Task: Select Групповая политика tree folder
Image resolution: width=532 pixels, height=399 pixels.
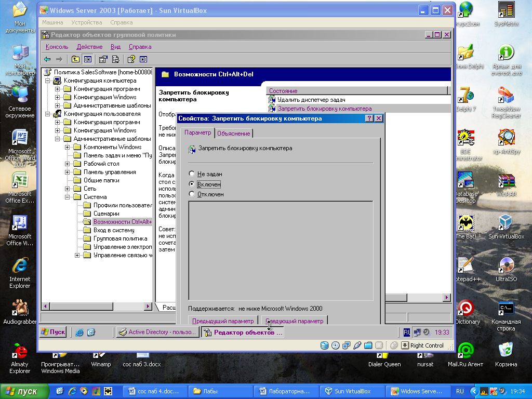Action: pyautogui.click(x=120, y=238)
